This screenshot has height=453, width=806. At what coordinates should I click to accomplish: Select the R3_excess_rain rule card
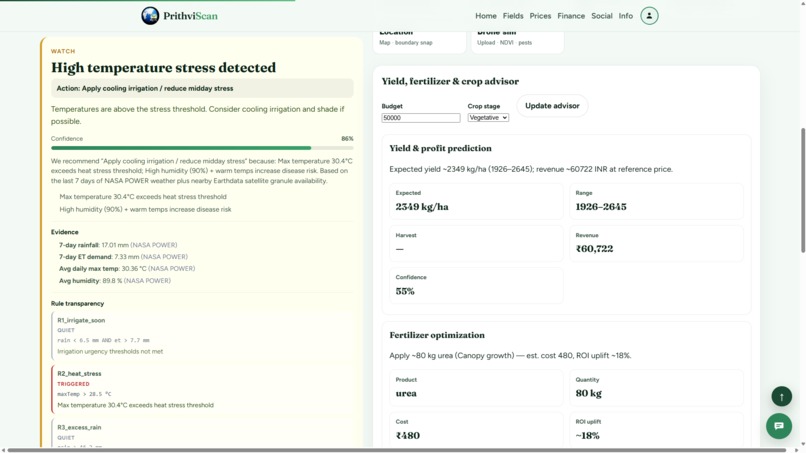(203, 433)
